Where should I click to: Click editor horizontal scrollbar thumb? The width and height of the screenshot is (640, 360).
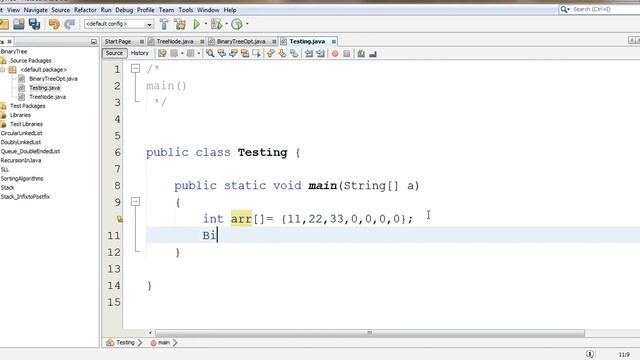tap(370, 333)
